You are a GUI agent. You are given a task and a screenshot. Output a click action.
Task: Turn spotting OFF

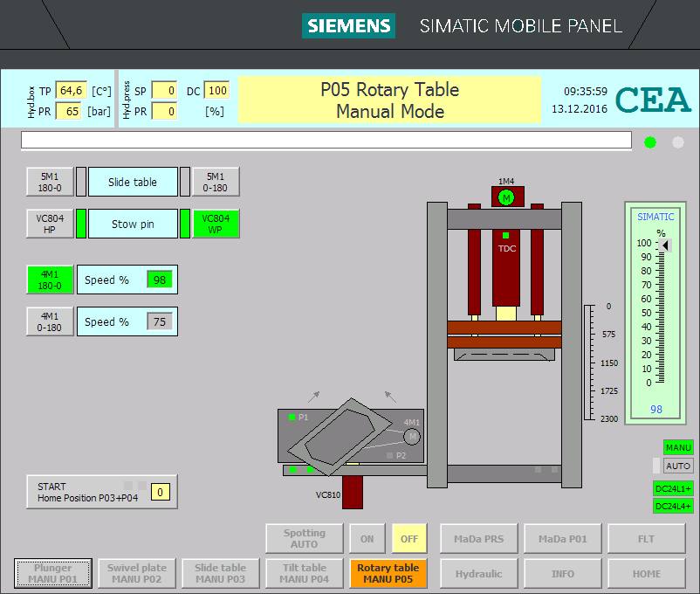pos(409,539)
